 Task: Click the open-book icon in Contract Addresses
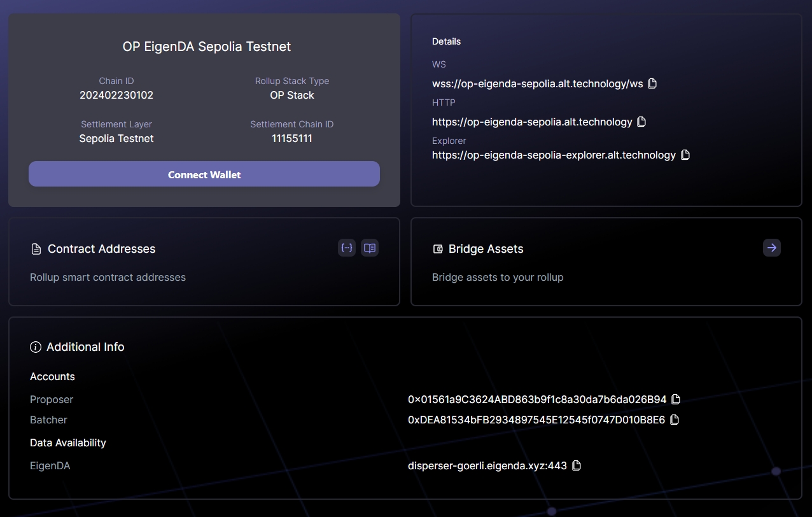[x=370, y=248]
